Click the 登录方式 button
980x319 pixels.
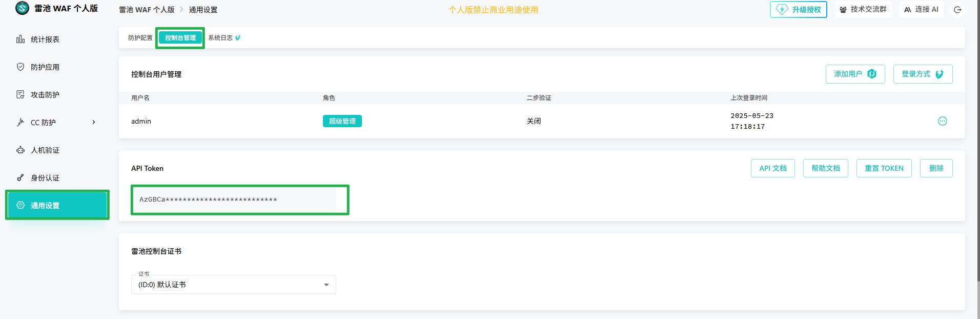922,74
